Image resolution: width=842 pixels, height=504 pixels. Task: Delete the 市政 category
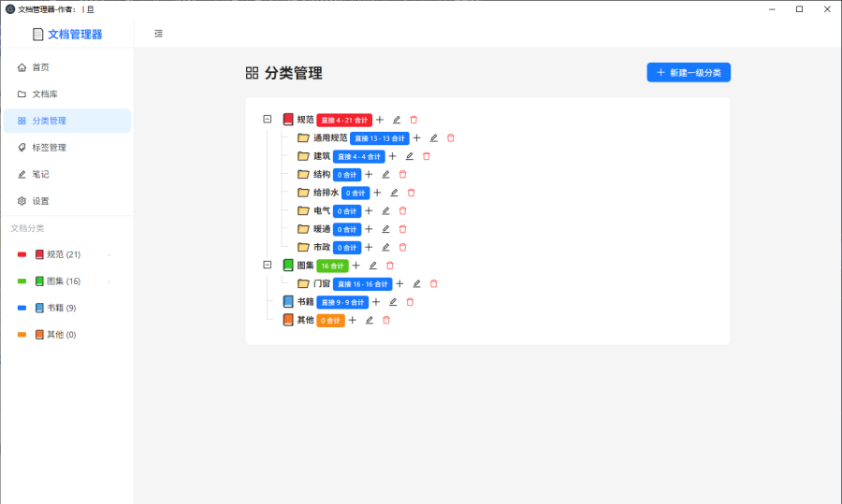[402, 248]
